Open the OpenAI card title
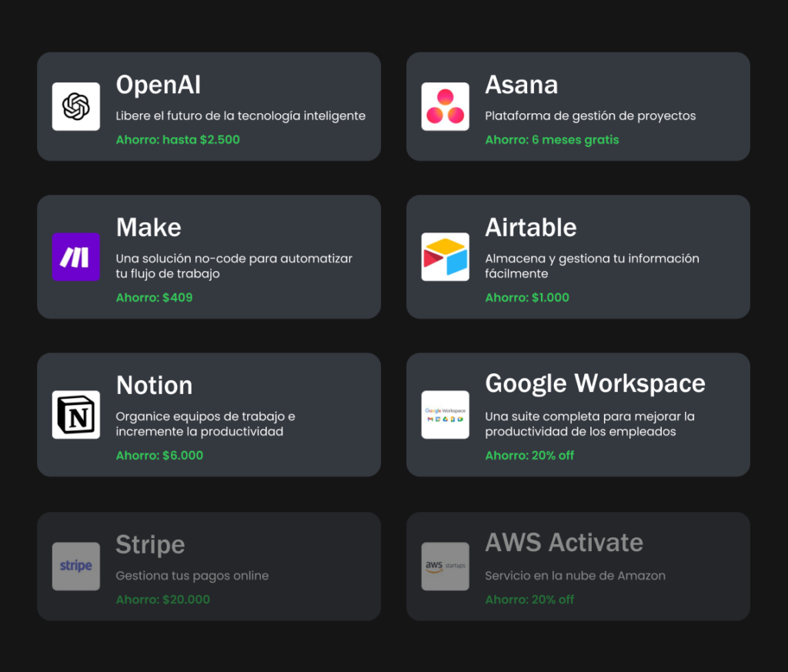The image size is (788, 672). point(159,85)
